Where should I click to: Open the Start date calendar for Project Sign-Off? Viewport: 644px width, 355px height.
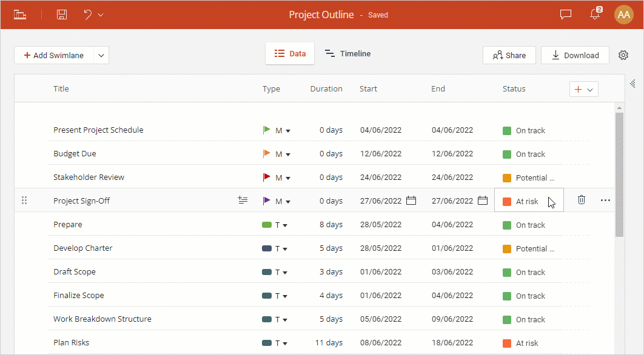coord(411,200)
